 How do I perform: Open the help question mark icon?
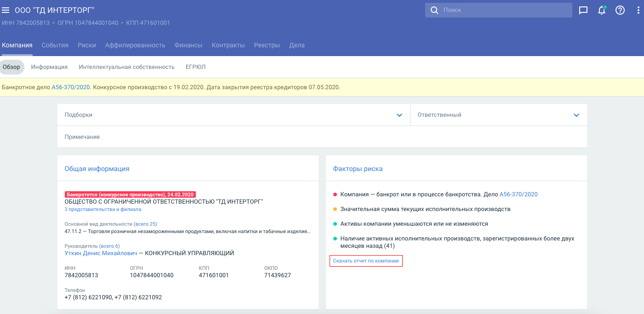pos(620,10)
